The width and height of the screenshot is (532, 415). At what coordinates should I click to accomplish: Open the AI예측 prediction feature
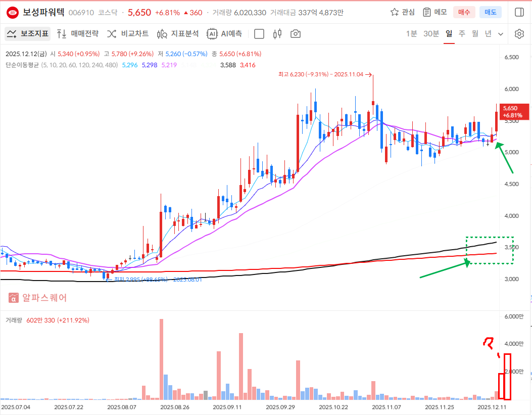225,34
